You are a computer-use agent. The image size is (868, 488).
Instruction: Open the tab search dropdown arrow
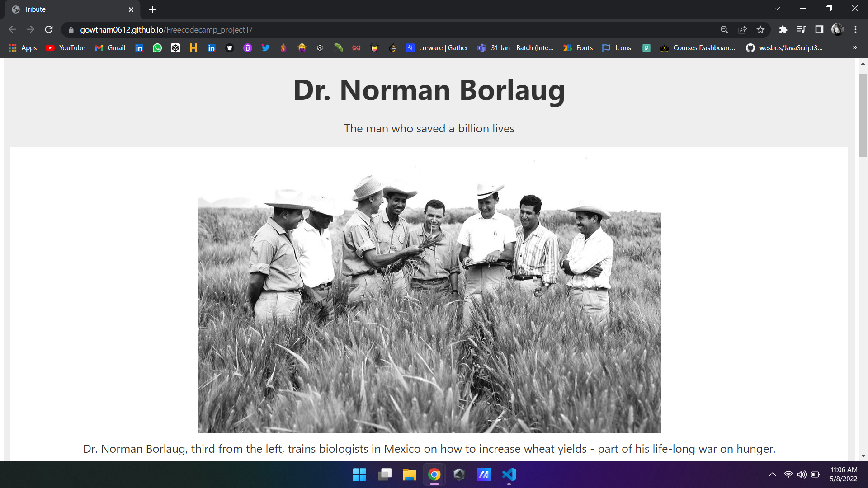777,9
